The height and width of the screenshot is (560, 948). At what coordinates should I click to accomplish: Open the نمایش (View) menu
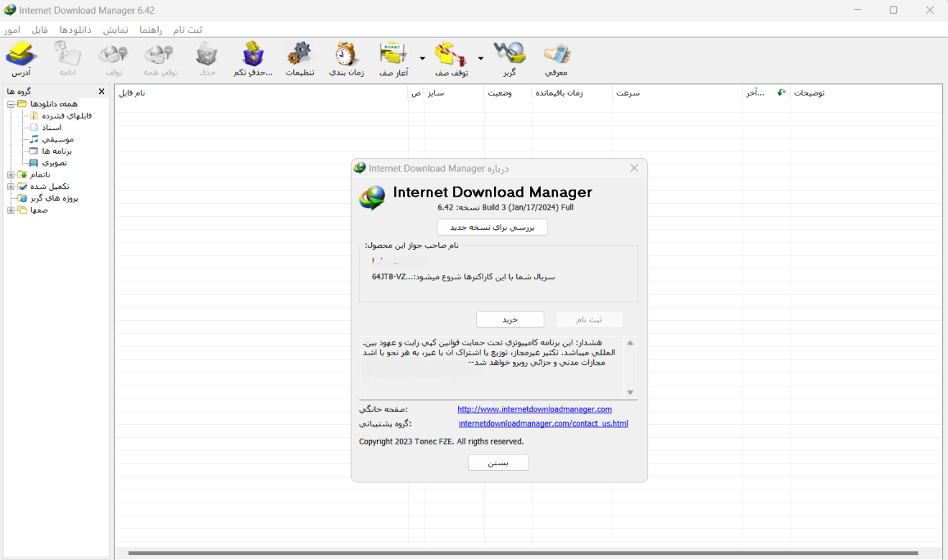point(116,29)
